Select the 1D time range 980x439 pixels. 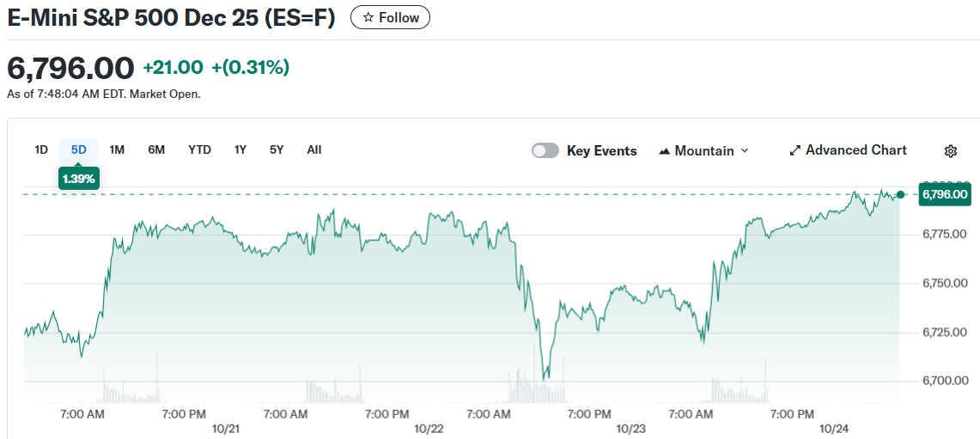41,149
